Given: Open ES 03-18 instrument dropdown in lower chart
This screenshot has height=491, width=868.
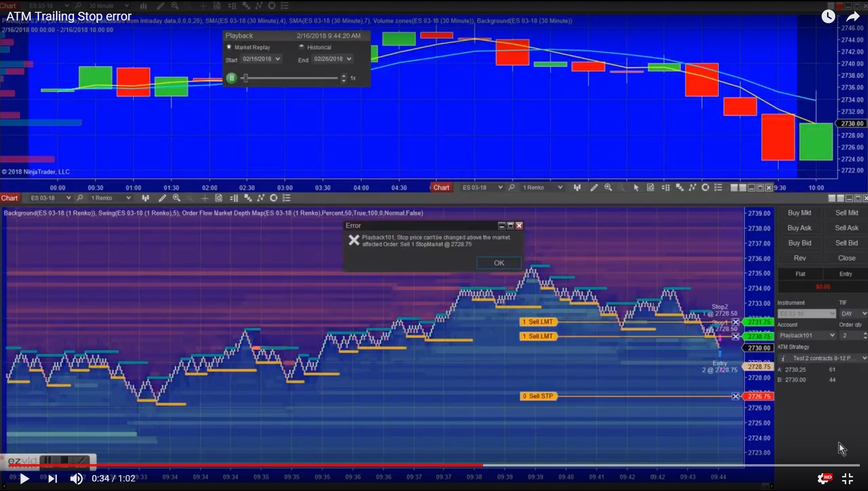Looking at the screenshot, I should 50,198.
